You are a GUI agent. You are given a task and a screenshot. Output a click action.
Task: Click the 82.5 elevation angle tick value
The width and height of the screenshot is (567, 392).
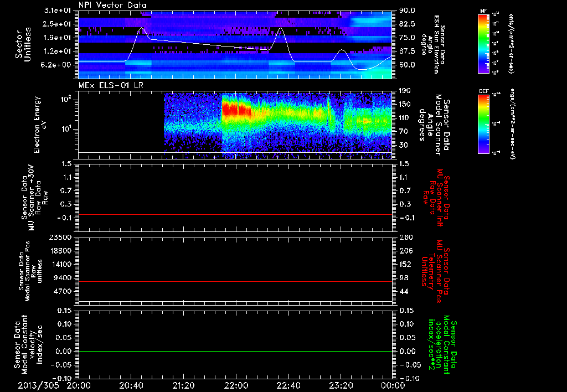407,24
